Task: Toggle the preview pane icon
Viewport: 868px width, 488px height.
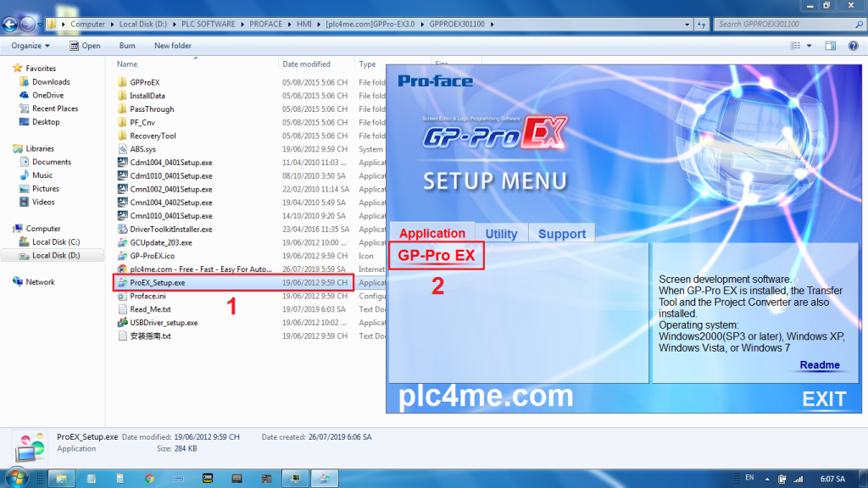Action: (832, 46)
